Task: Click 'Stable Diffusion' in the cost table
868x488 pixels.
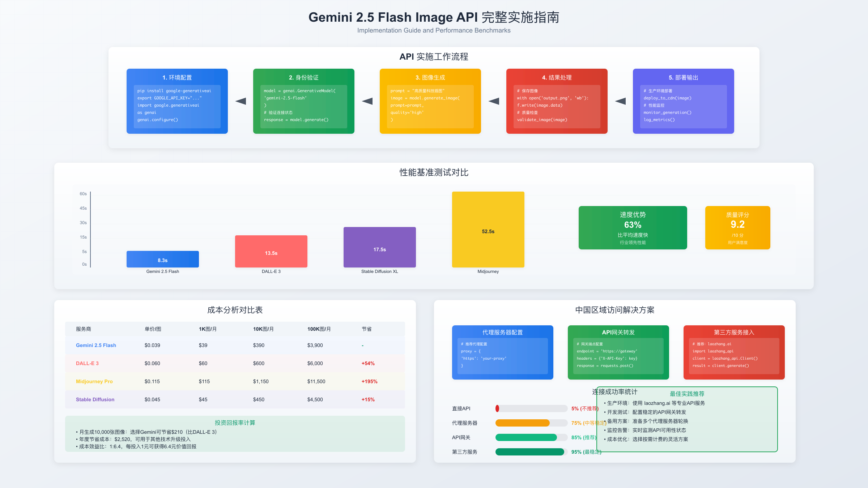Action: [x=95, y=399]
